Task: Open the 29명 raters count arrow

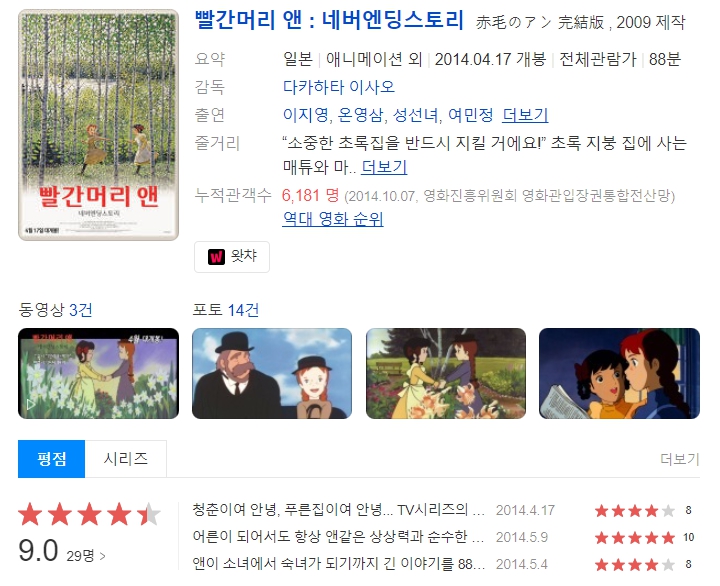Action: [86, 556]
